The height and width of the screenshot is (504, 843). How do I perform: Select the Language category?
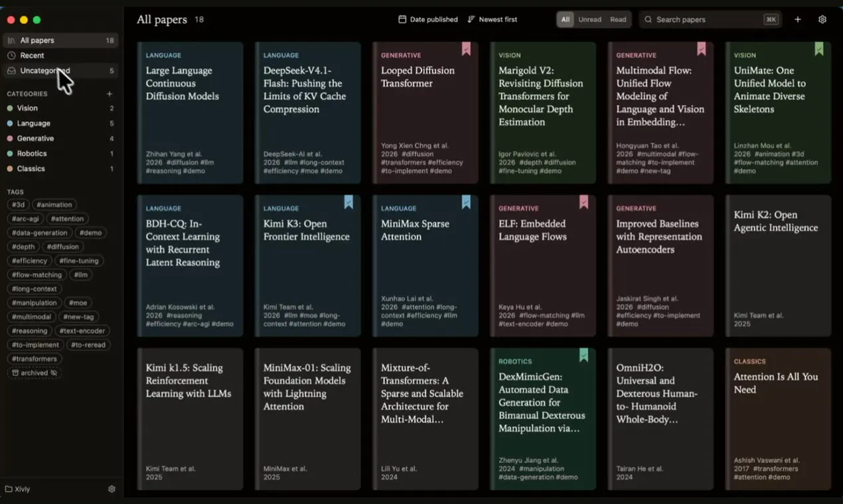tap(60, 123)
